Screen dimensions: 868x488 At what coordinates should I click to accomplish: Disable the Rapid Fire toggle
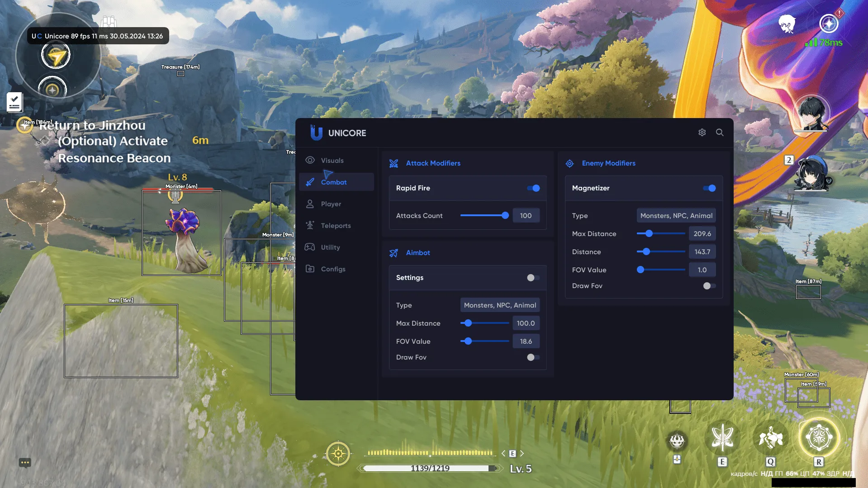[533, 188]
